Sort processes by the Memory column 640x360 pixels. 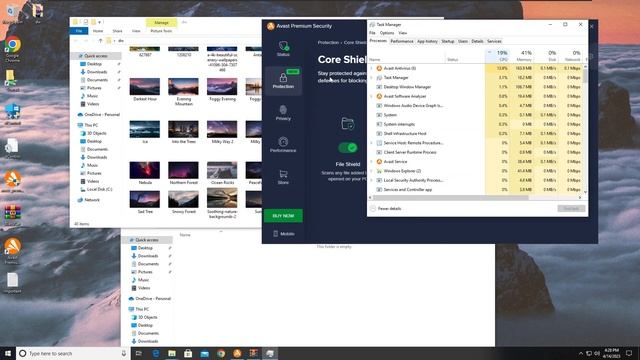click(x=522, y=56)
